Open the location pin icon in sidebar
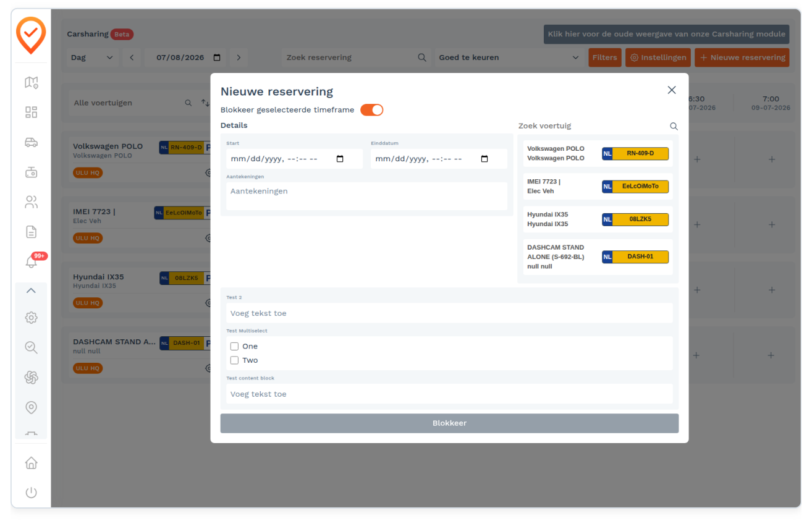Screen dimensions: 812x521 coord(31,407)
